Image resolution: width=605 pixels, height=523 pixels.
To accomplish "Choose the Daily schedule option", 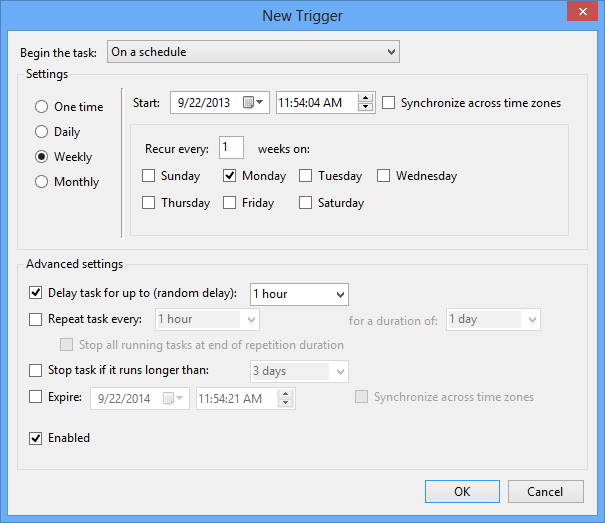I will (42, 132).
